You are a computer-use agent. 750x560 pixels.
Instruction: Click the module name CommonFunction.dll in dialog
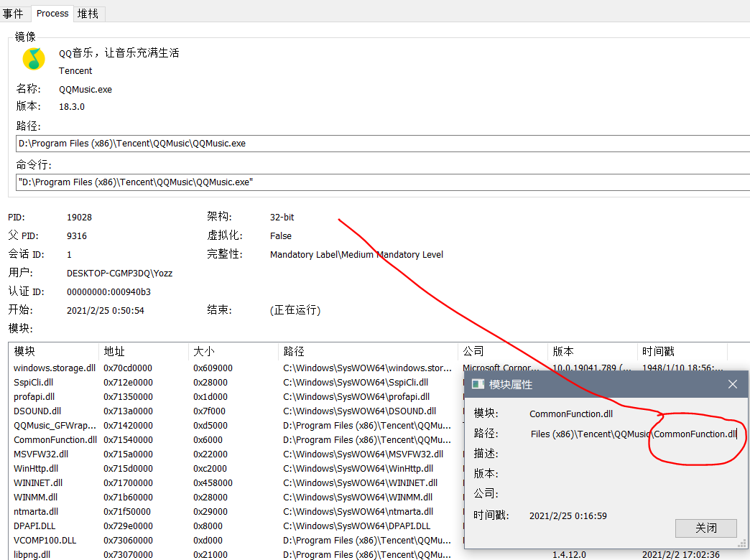pyautogui.click(x=571, y=414)
